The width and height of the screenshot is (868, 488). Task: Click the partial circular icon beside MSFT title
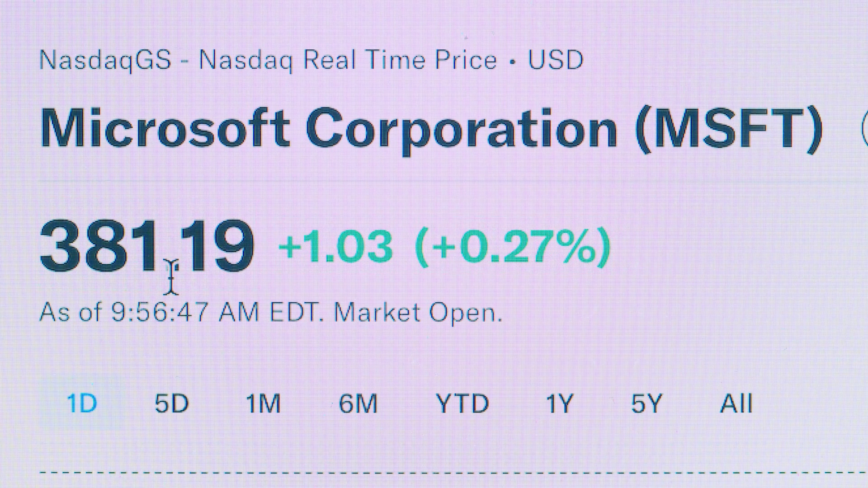click(x=864, y=129)
